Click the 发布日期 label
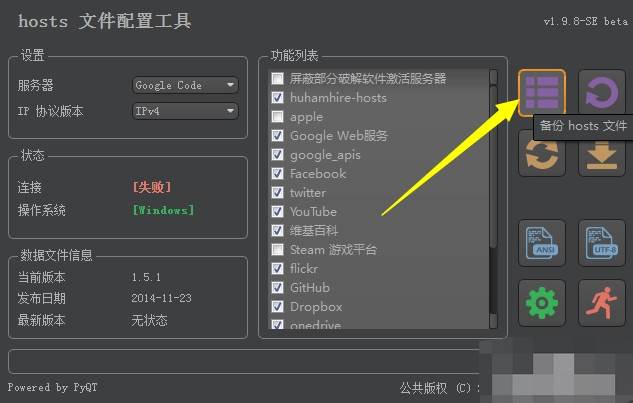The height and width of the screenshot is (403, 633). (41, 298)
